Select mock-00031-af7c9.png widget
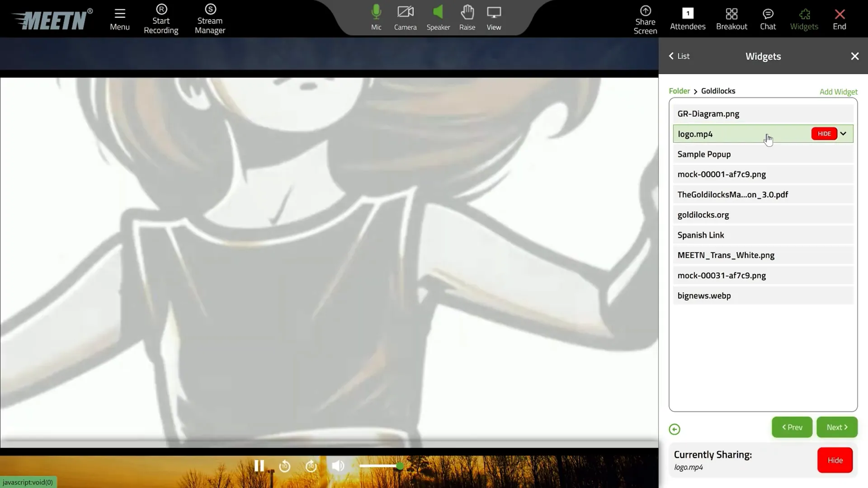Screen dimensions: 868x488 [x=763, y=276]
